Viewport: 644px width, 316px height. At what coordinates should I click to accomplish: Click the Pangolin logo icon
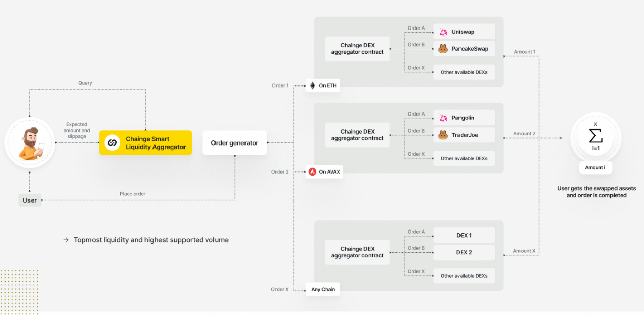pyautogui.click(x=443, y=118)
